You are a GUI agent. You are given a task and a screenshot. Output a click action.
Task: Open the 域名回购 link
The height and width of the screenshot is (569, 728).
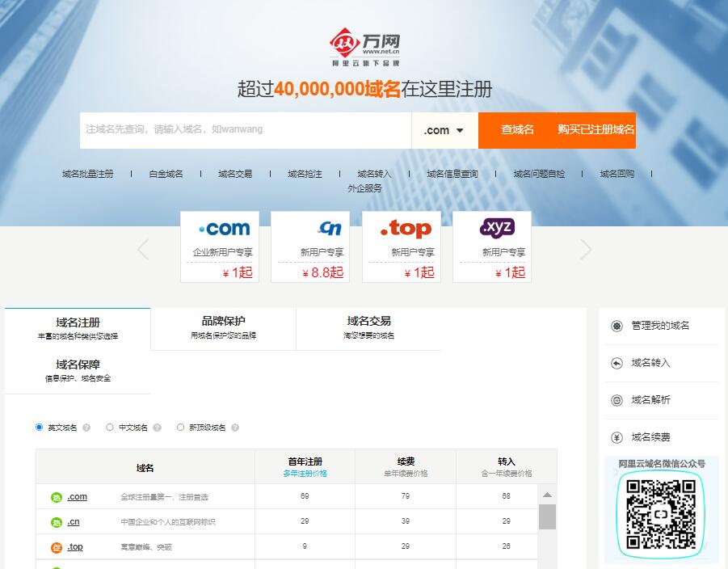[x=617, y=175]
